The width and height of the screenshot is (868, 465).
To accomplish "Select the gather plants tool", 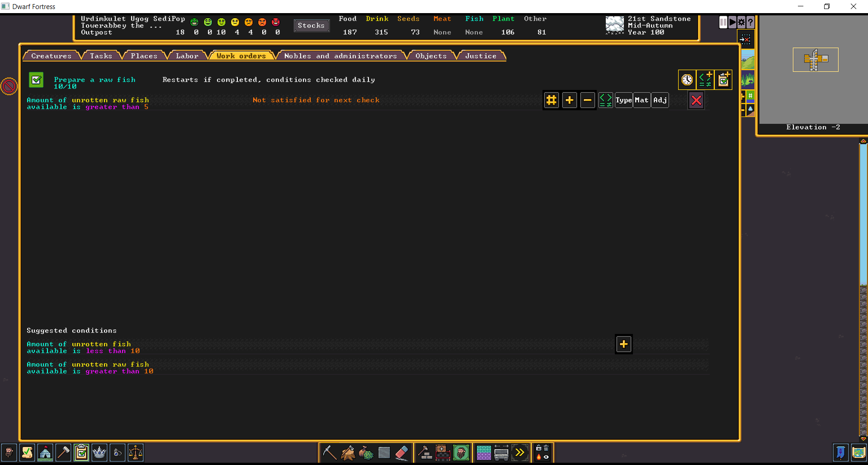I will 366,452.
